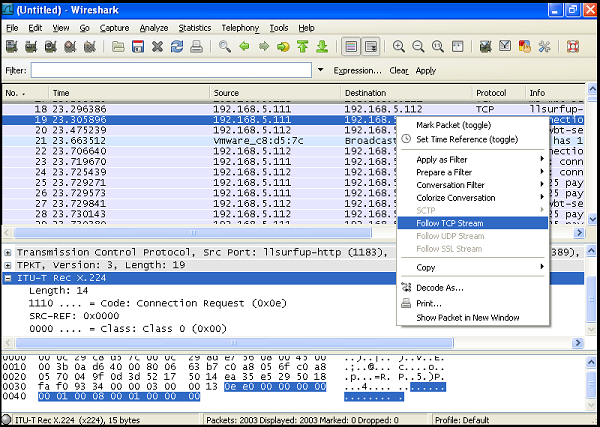Toggle auto scroll in live capture
The height and width of the screenshot is (427, 600).
[x=370, y=47]
